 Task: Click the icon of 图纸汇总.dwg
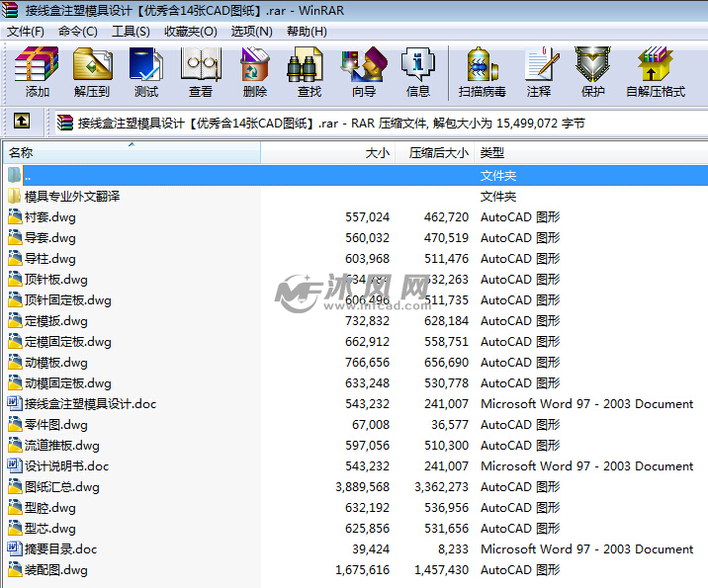click(x=15, y=487)
